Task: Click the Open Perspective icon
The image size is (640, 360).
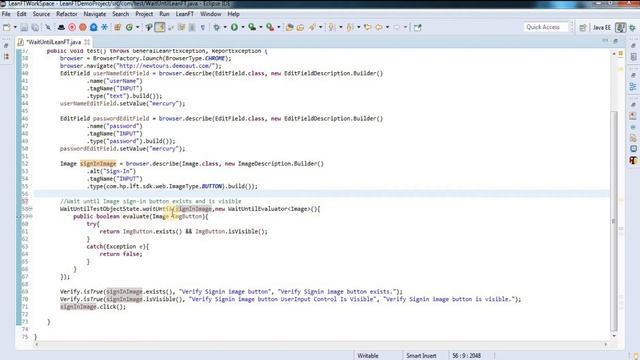Action: [x=583, y=27]
